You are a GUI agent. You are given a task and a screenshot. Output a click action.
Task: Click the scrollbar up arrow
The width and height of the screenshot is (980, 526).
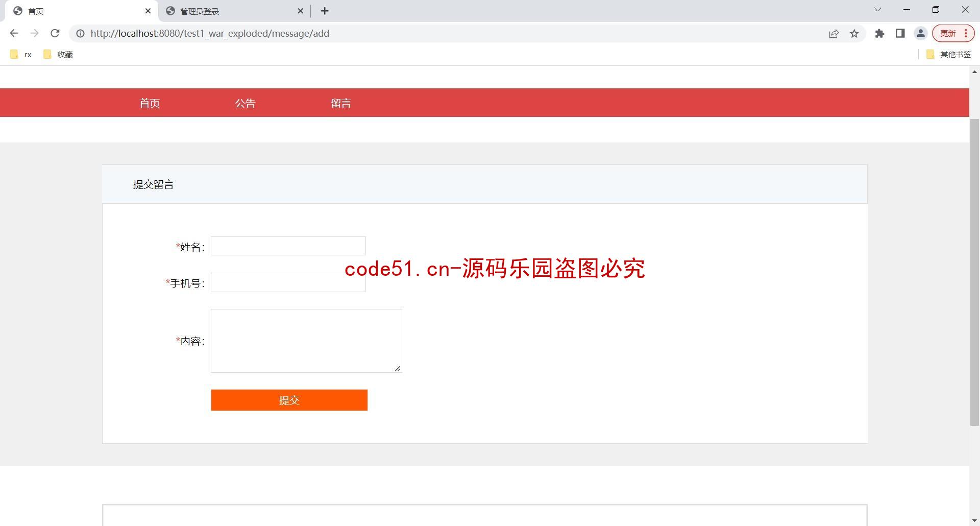pyautogui.click(x=974, y=72)
